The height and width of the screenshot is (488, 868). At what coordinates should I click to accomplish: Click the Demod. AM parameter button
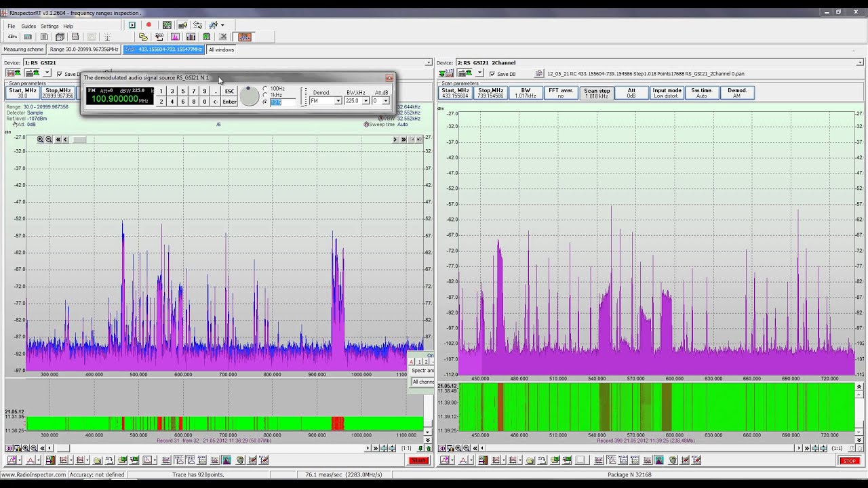click(737, 93)
